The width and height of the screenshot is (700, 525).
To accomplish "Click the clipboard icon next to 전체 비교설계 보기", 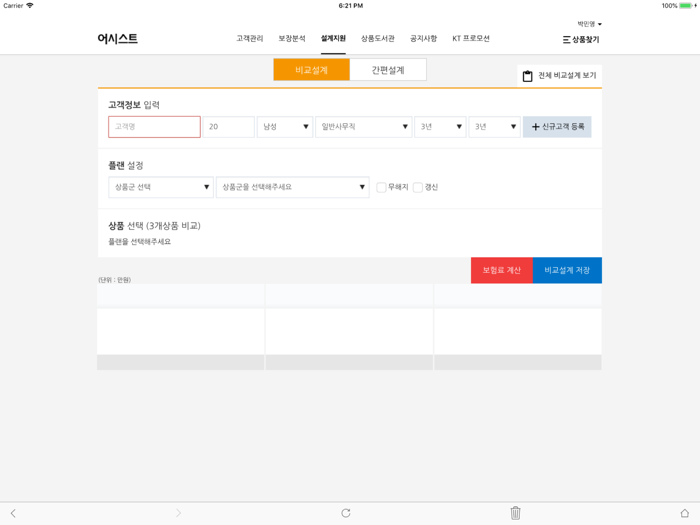I will (527, 76).
